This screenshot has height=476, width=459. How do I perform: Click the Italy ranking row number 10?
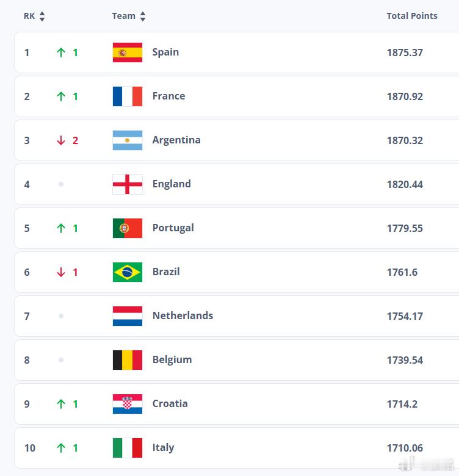[x=30, y=448]
